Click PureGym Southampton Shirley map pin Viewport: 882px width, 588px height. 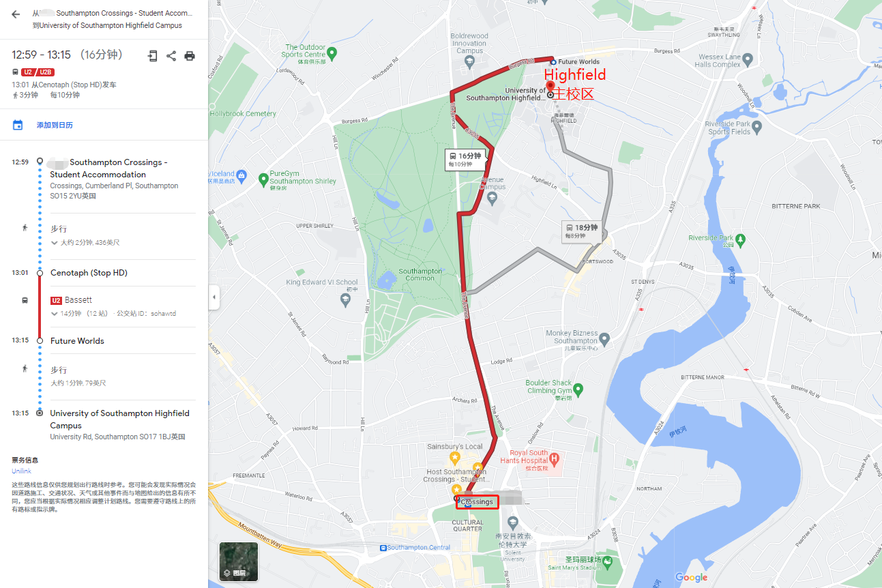pos(263,179)
